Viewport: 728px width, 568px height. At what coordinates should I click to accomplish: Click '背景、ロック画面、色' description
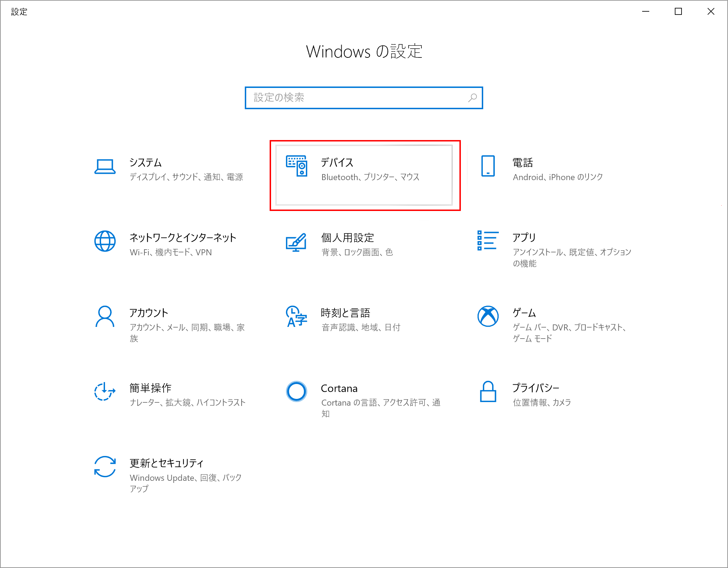tap(357, 252)
